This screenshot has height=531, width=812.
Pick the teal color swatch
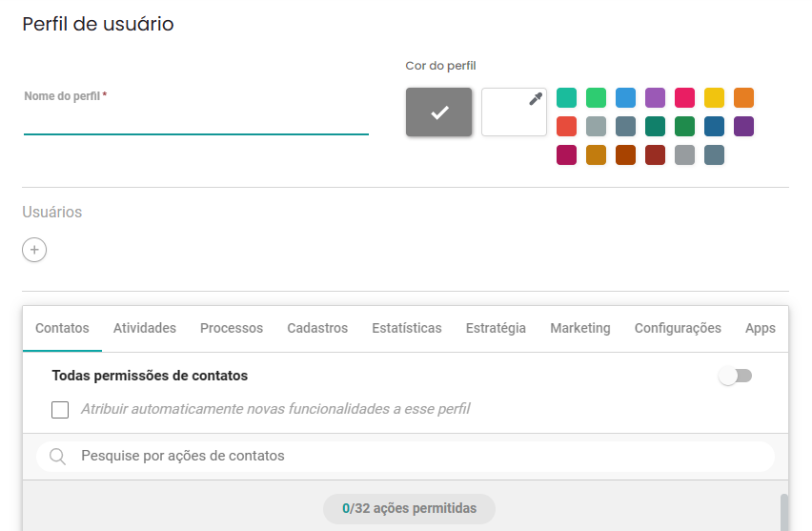tap(566, 98)
